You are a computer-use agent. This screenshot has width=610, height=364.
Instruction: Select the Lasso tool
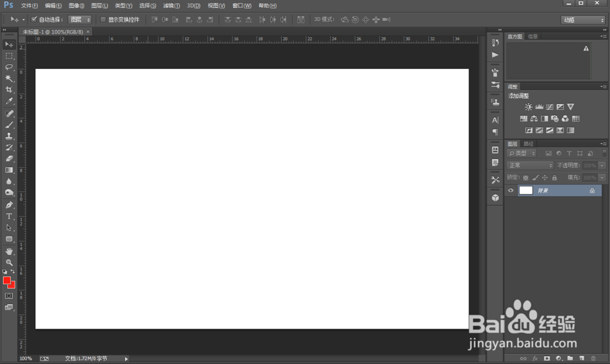[9, 67]
